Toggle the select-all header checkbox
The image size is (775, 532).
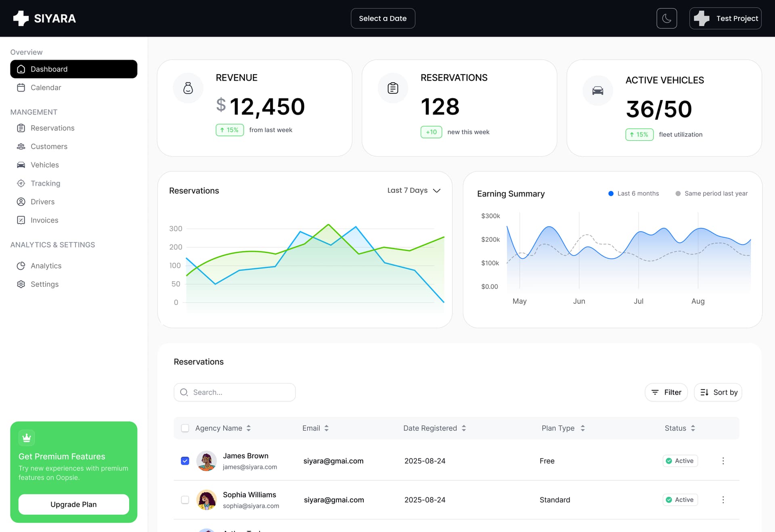point(185,428)
